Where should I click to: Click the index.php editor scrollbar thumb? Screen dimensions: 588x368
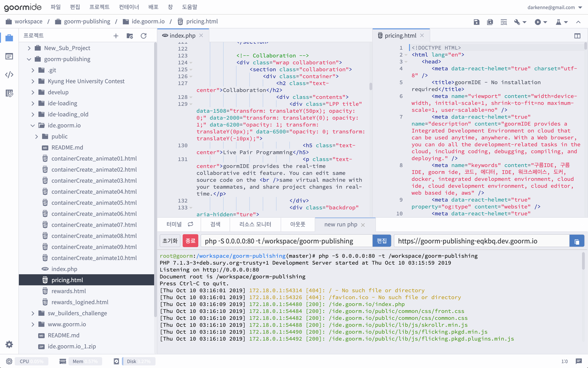[371, 86]
